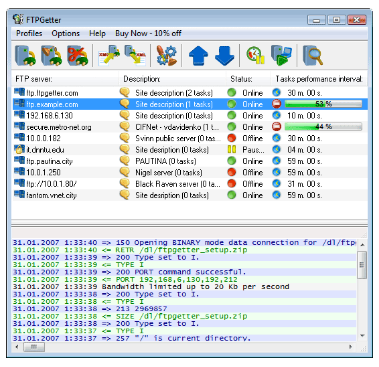Click the export profiles to XML icon
Image resolution: width=379 pixels, height=367 pixels.
(135, 55)
